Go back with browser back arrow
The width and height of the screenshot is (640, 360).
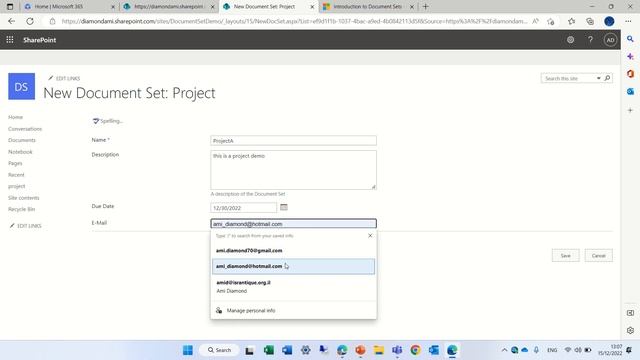point(11,21)
